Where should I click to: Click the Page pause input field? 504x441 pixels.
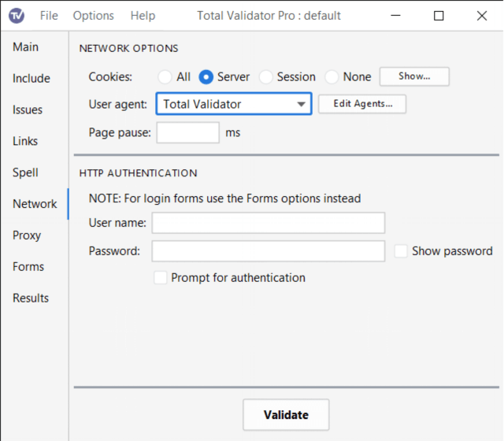pos(188,132)
